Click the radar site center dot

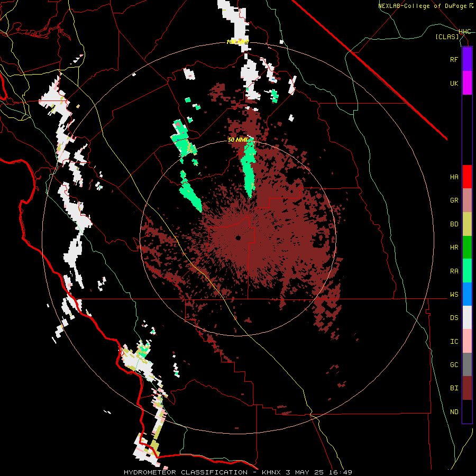click(x=238, y=237)
